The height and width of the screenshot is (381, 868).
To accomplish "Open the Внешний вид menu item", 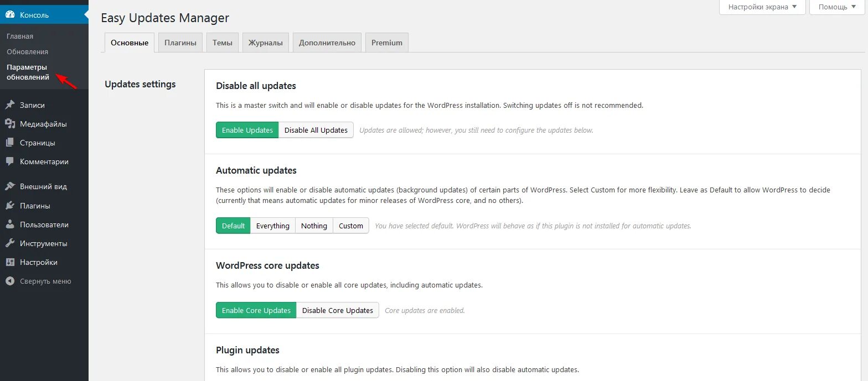I will click(x=44, y=186).
